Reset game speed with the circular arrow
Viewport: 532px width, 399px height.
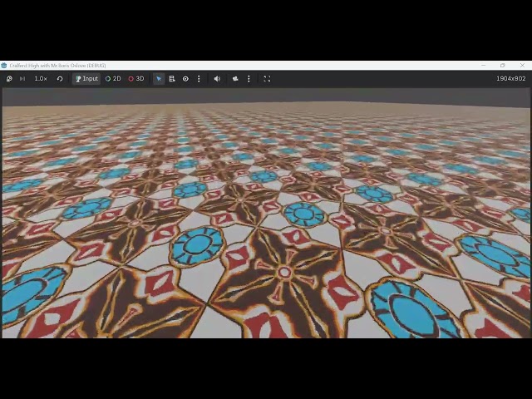(x=60, y=79)
